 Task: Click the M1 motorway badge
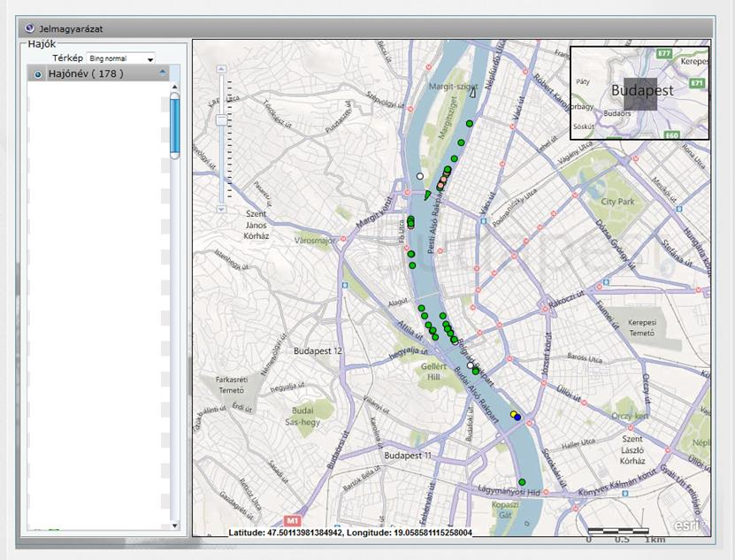[x=292, y=520]
